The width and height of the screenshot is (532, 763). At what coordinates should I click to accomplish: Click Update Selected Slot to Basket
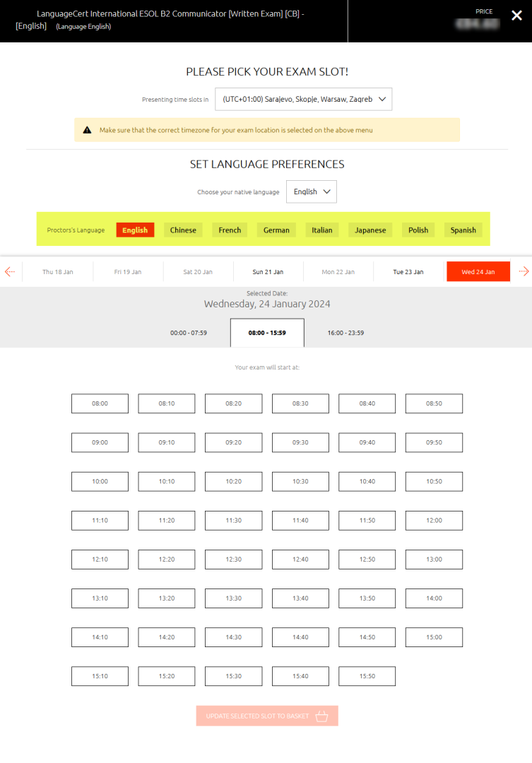tap(267, 716)
